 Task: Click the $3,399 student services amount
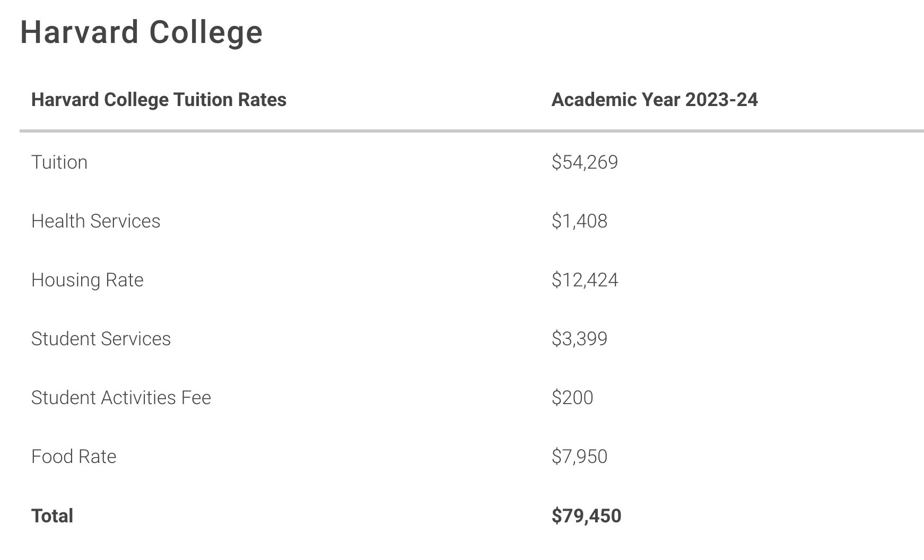[579, 339]
